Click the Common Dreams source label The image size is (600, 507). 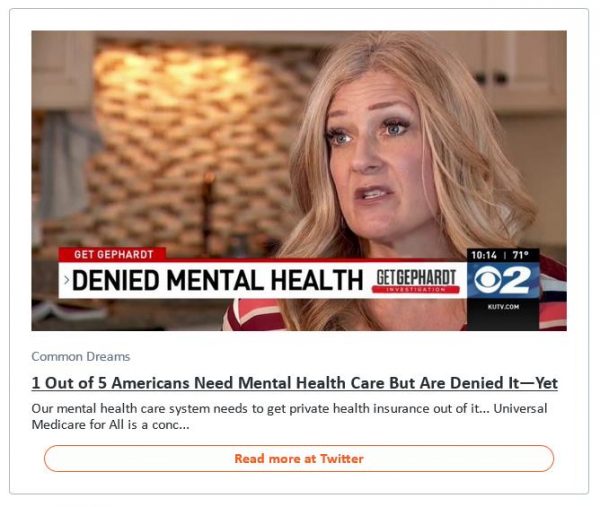(x=81, y=357)
